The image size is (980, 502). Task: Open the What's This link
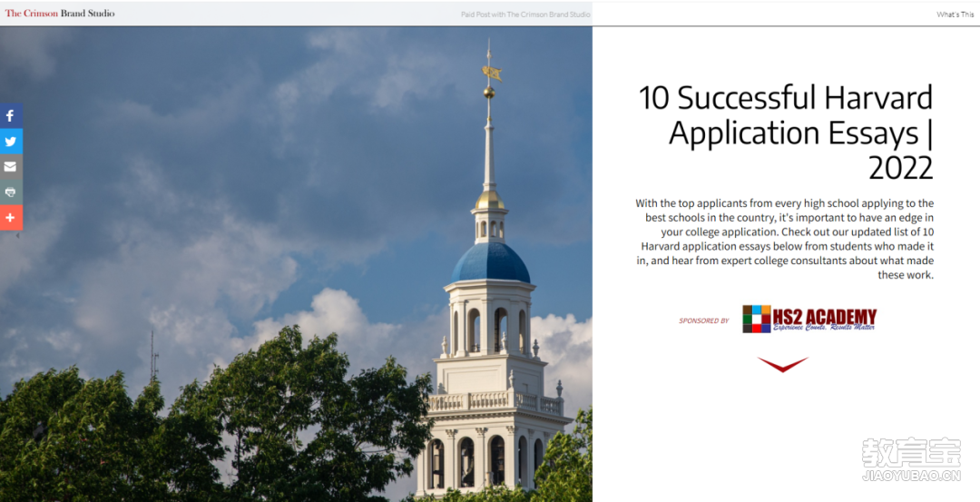(x=955, y=15)
